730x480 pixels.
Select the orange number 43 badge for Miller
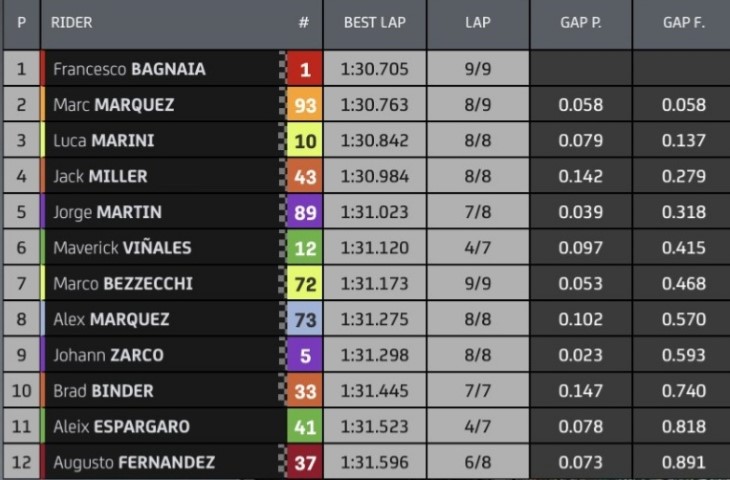tap(304, 176)
